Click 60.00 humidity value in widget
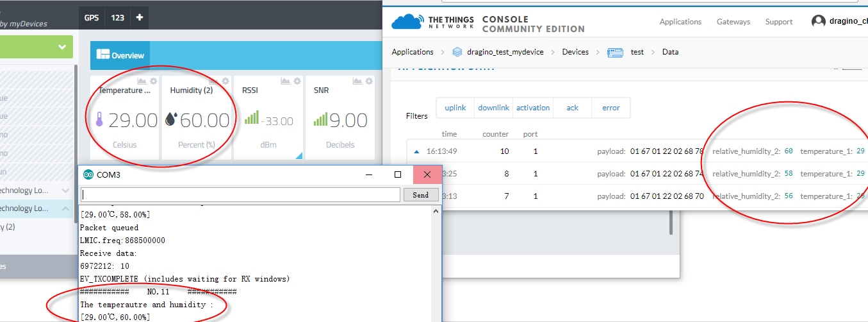 [x=204, y=120]
